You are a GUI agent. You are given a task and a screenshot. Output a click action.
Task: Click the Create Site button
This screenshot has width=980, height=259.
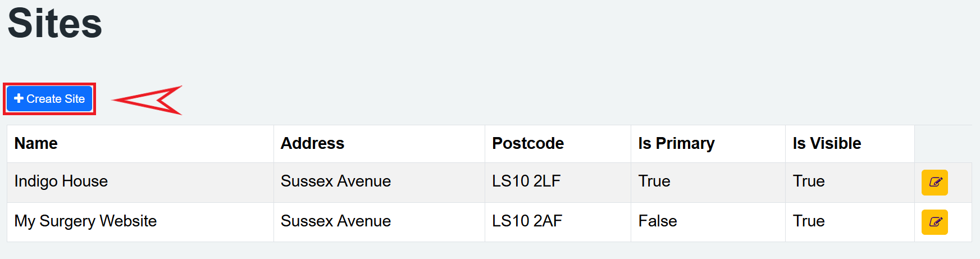pos(49,99)
